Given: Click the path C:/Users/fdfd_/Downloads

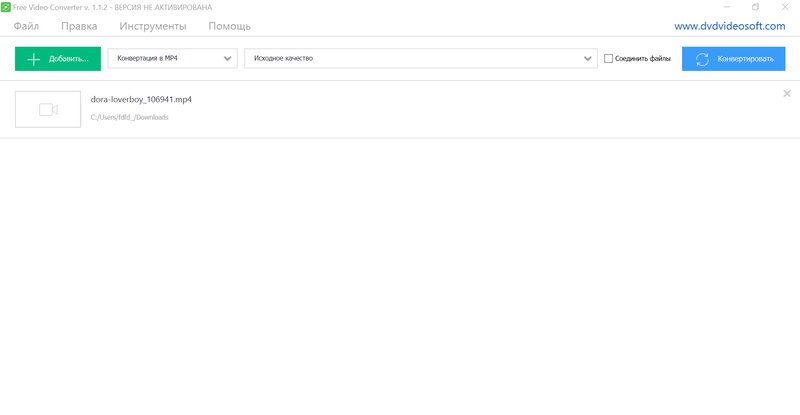Looking at the screenshot, I should (x=130, y=117).
